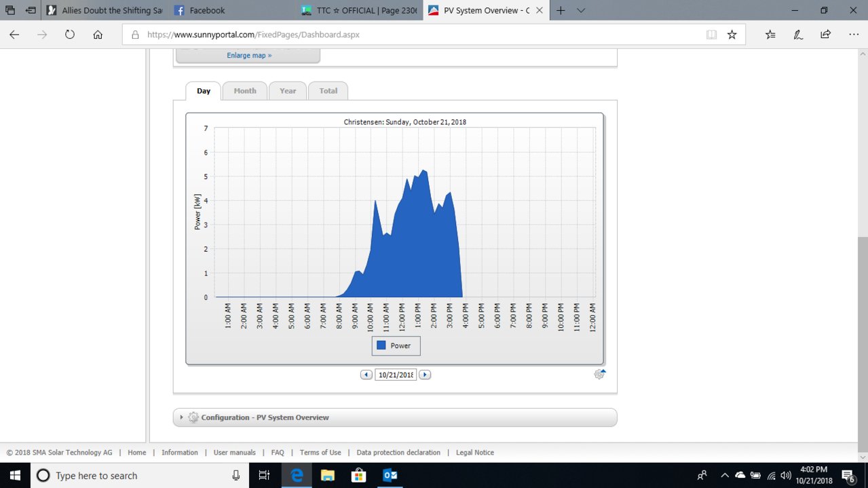Open the Enlarge map link
The width and height of the screenshot is (868, 488).
point(249,56)
